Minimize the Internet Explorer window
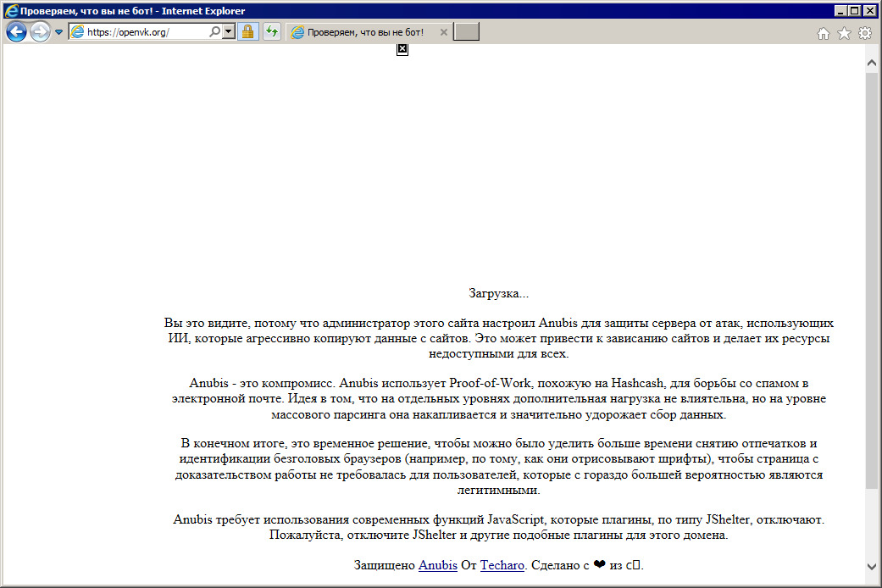The height and width of the screenshot is (588, 882). [x=840, y=11]
